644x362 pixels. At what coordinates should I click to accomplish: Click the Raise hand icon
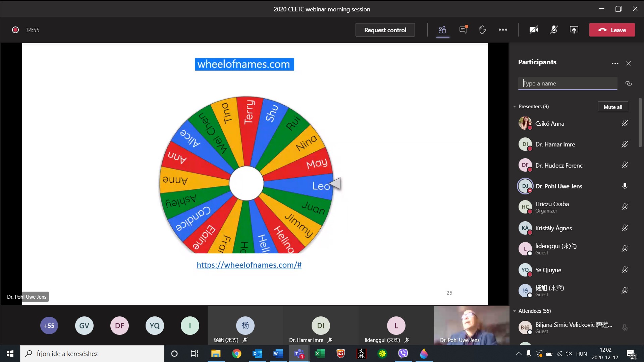click(x=483, y=30)
